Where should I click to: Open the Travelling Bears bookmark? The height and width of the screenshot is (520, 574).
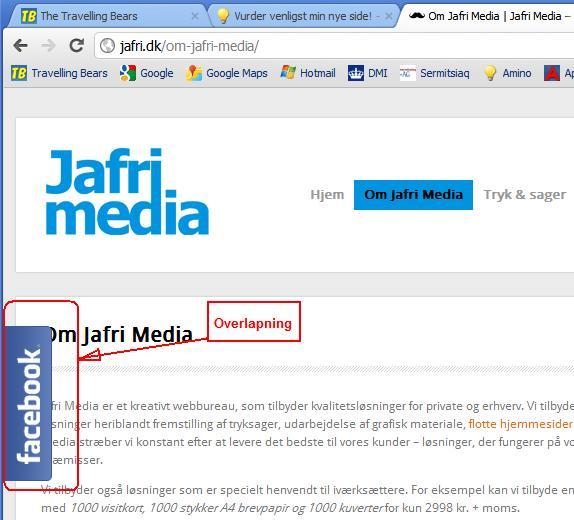[59, 73]
